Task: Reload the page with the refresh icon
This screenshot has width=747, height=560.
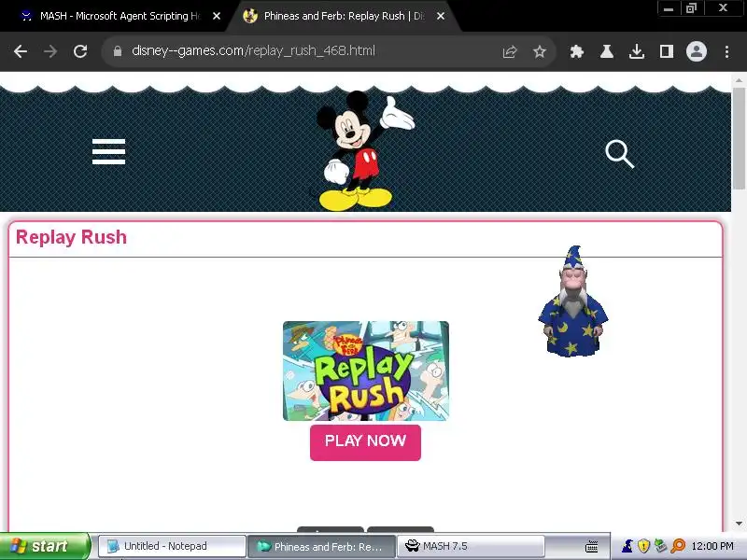Action: pos(80,51)
